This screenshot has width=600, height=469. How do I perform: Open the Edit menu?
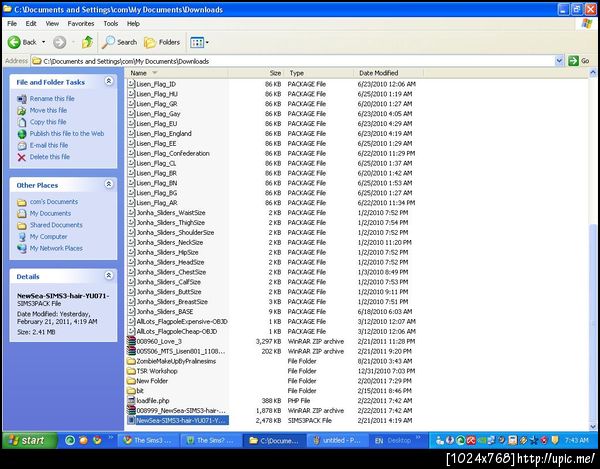click(x=31, y=23)
